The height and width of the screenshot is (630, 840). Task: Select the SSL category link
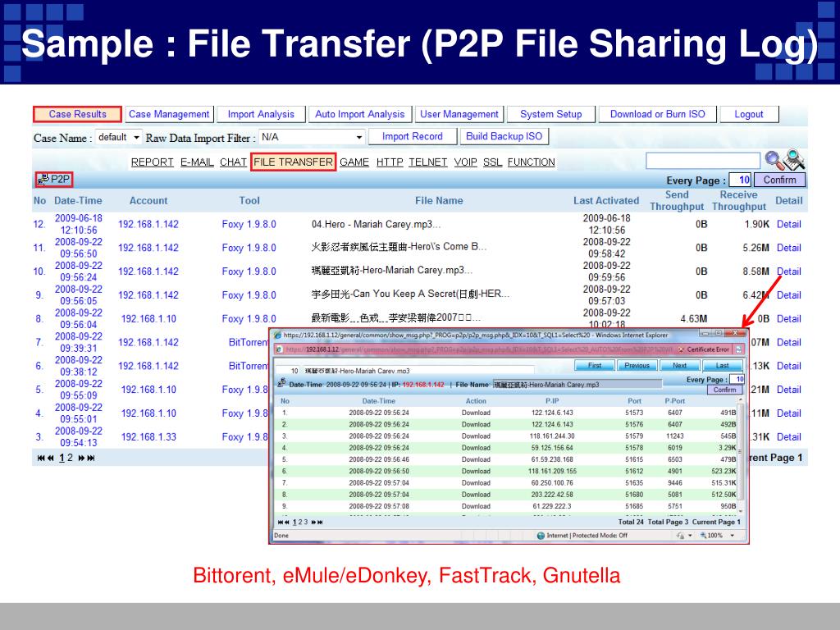(492, 162)
